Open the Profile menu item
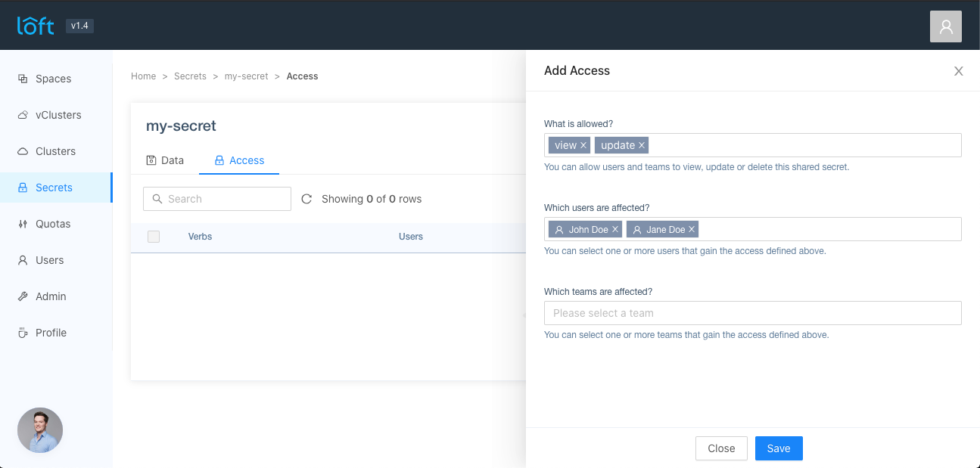 [56, 333]
